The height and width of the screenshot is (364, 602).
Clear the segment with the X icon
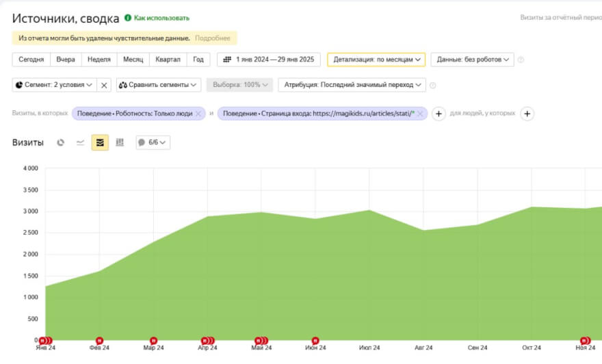tap(104, 85)
